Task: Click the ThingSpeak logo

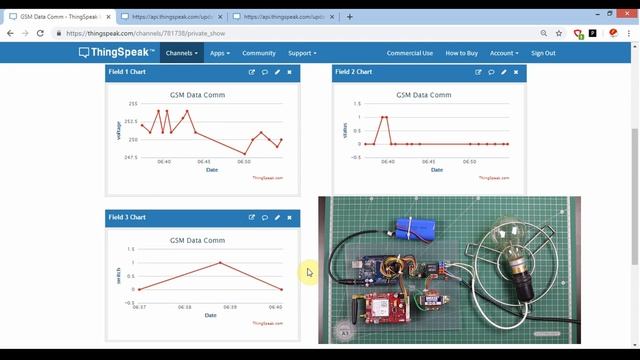Action: pos(117,52)
